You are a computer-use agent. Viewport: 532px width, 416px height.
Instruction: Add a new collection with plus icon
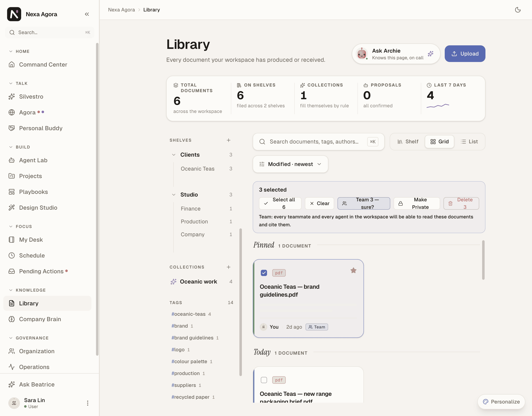click(228, 267)
